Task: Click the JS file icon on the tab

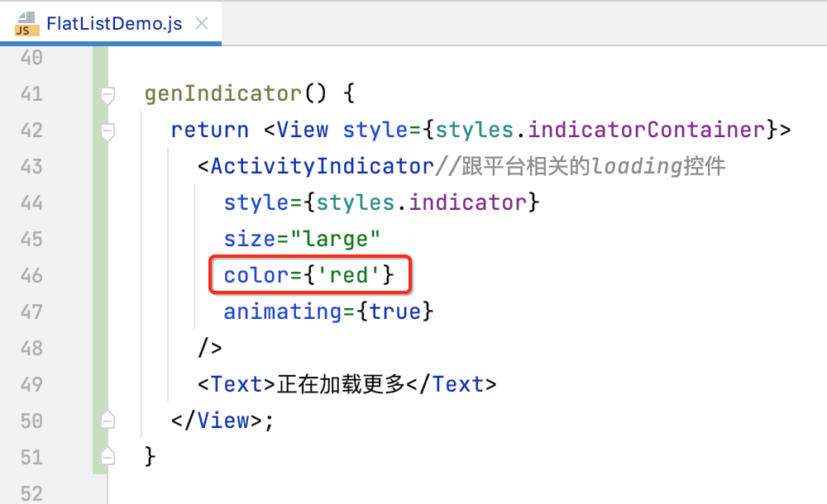Action: [x=26, y=23]
